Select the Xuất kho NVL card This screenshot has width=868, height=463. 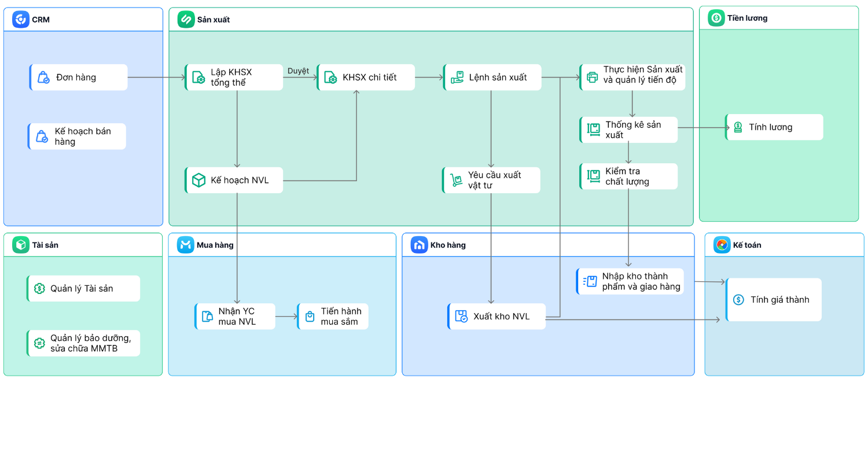pos(497,317)
